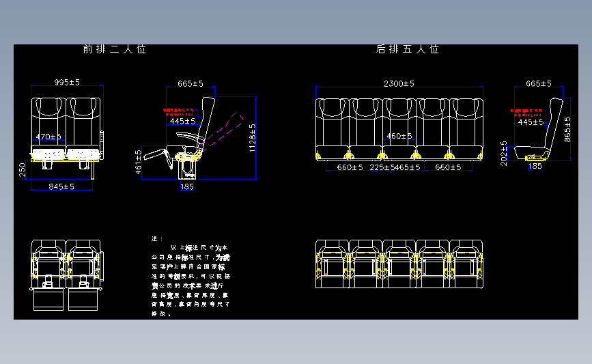Click the rear five-seat top view drawing
The image size is (592, 364).
(399, 264)
